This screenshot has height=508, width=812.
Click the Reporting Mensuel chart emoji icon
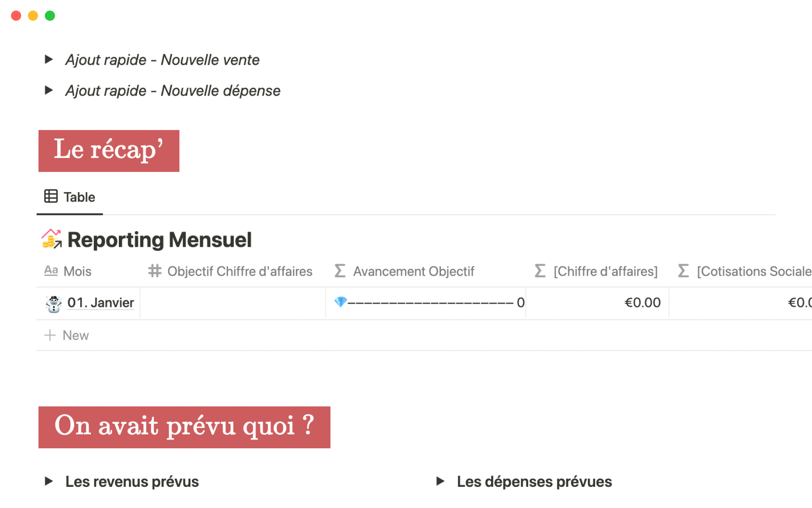[52, 239]
